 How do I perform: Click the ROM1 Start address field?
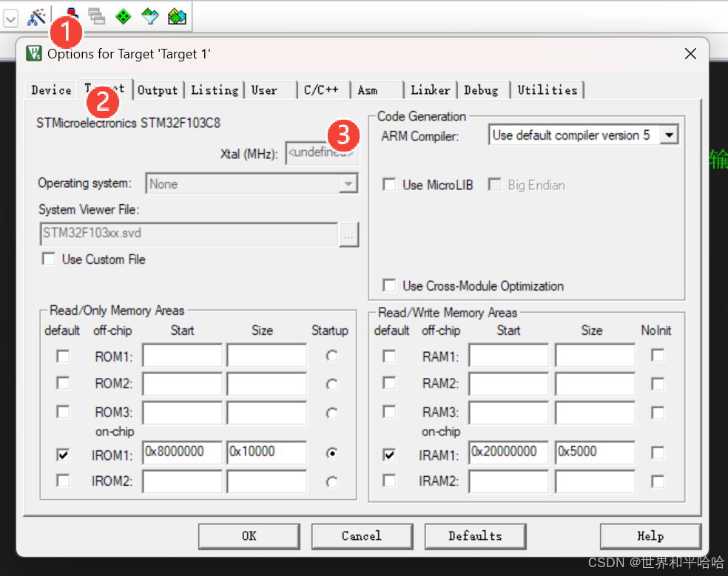point(183,355)
